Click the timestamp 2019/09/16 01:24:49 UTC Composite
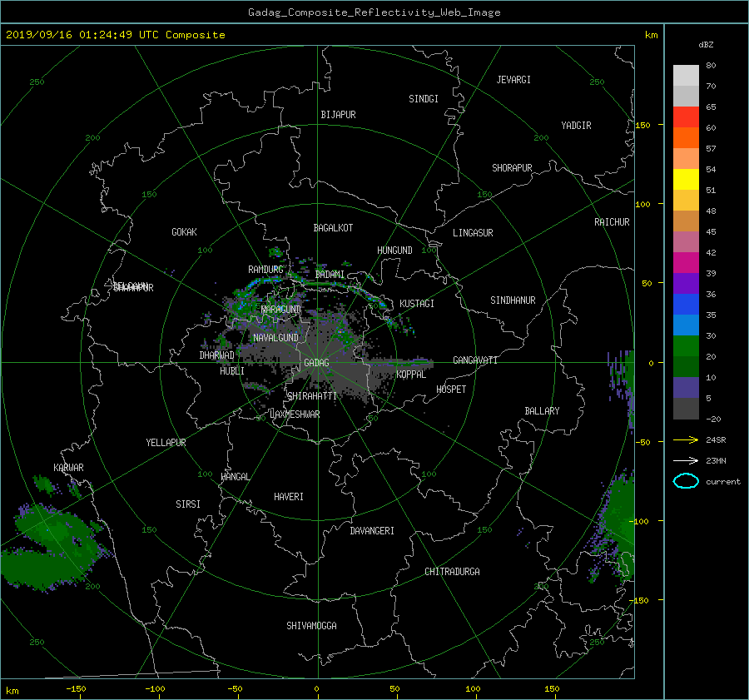 point(115,35)
